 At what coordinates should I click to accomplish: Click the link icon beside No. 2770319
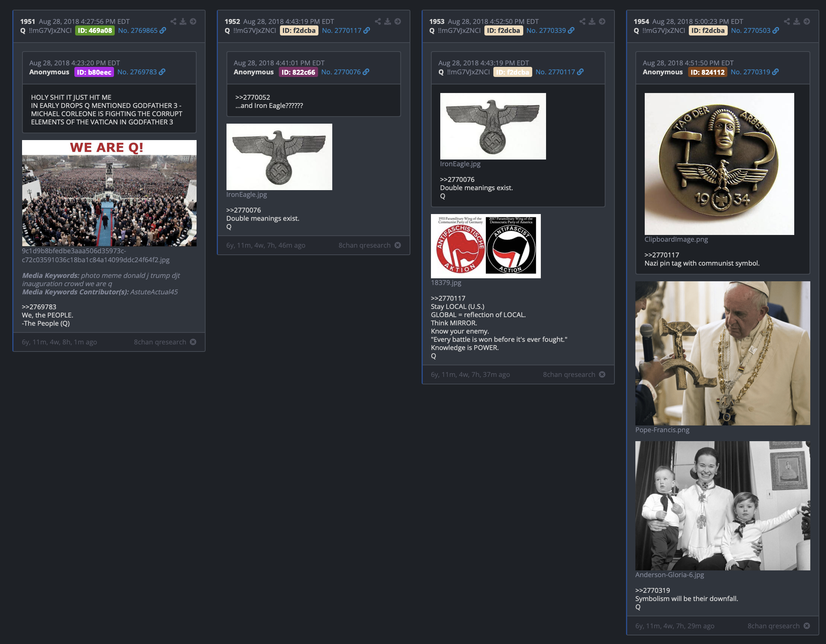[x=775, y=72]
